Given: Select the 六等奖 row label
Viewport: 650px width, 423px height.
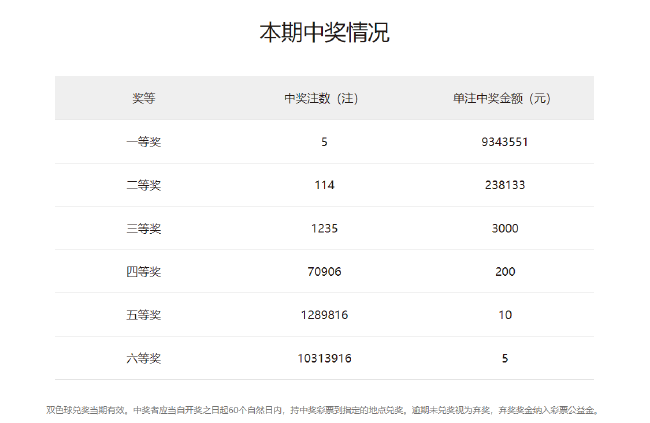Looking at the screenshot, I should [x=144, y=358].
